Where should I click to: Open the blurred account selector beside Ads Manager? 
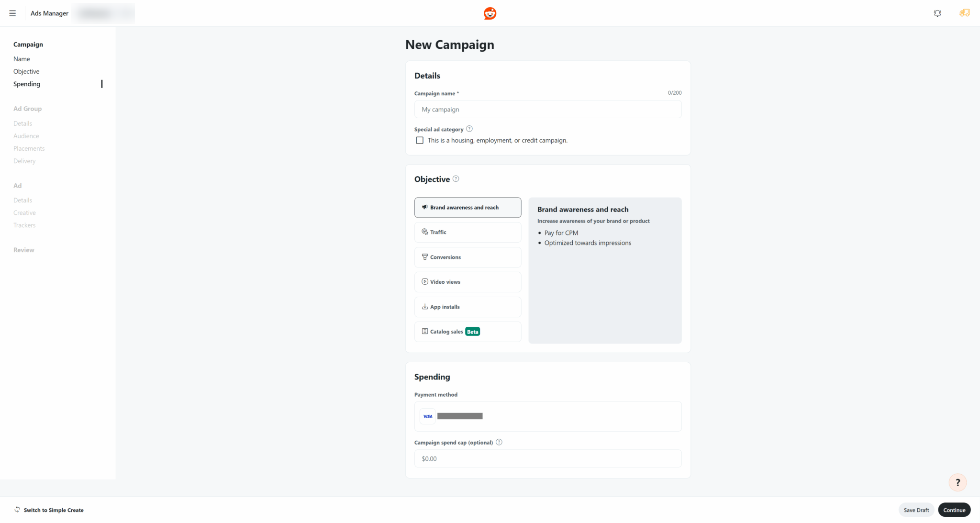click(103, 13)
